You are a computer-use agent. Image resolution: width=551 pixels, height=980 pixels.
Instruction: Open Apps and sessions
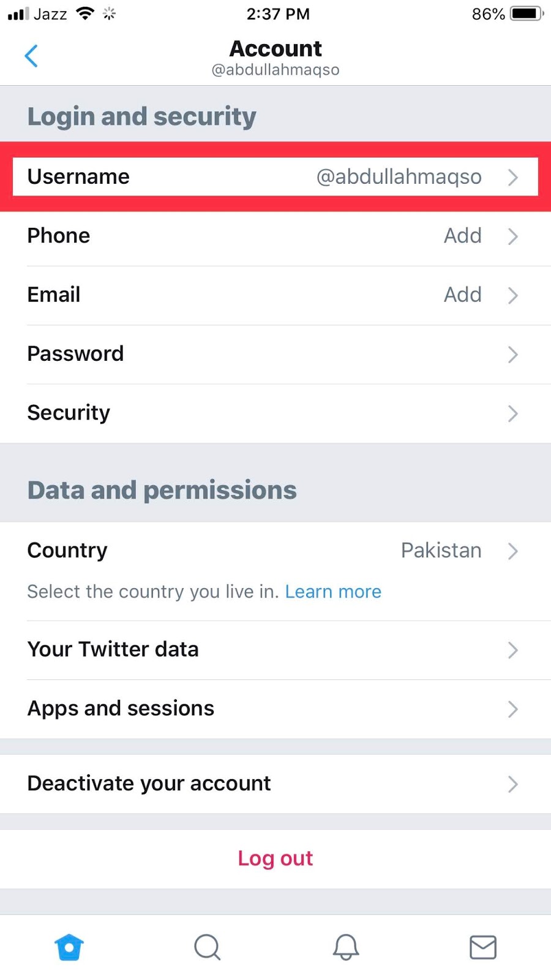point(275,709)
